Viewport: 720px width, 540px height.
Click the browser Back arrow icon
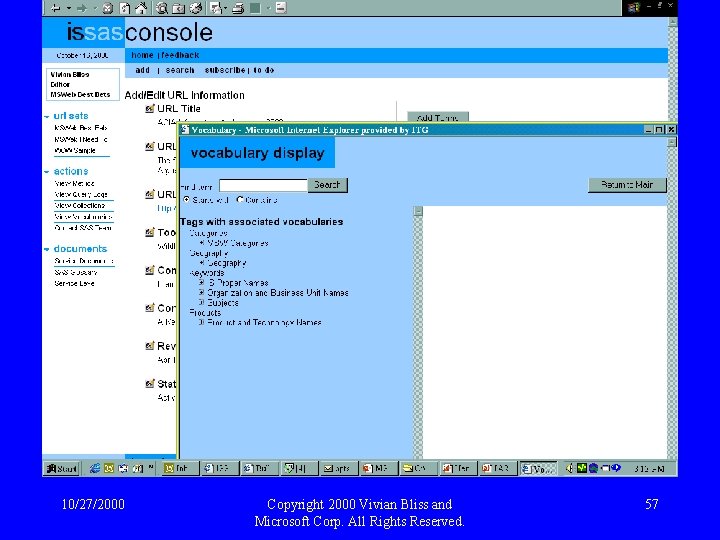[x=56, y=8]
